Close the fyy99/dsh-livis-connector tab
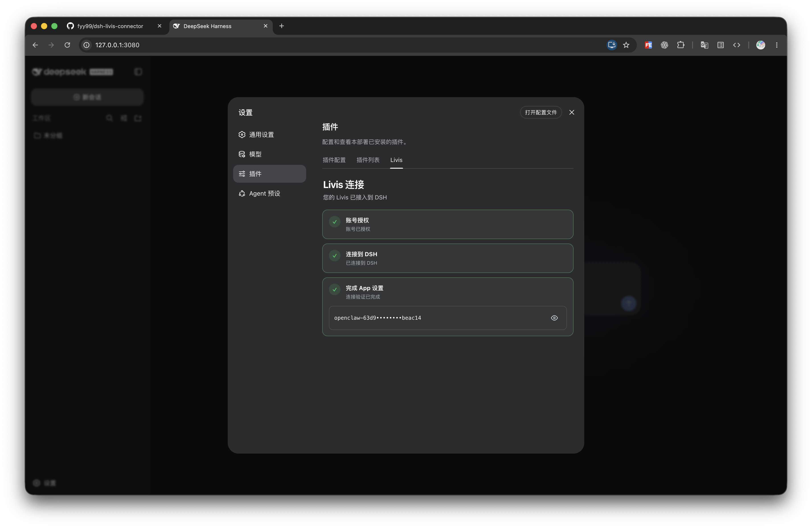Screen dimensions: 812x528 click(x=159, y=26)
